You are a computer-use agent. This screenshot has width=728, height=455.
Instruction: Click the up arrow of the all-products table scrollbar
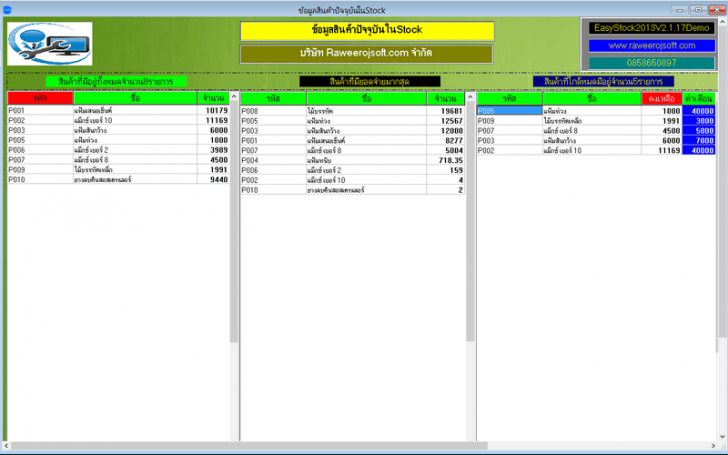234,97
